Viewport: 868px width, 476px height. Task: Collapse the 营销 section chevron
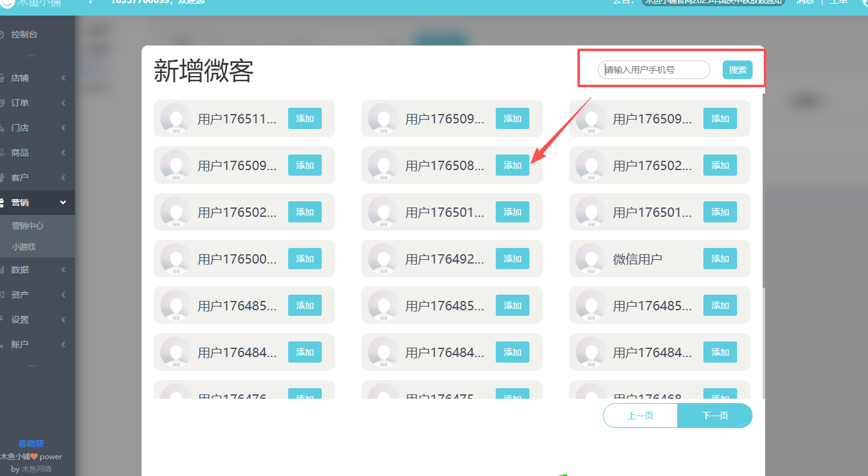63,202
